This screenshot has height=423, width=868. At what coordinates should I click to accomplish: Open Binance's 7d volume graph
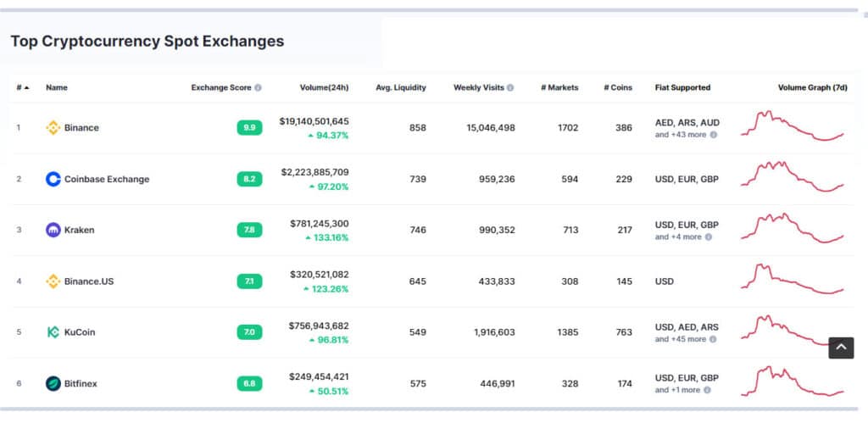pyautogui.click(x=793, y=125)
